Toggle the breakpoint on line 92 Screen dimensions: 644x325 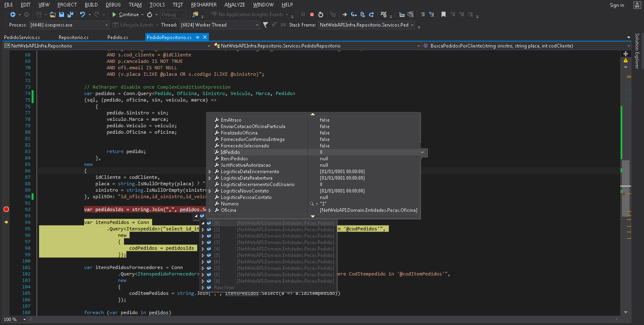tap(6, 209)
